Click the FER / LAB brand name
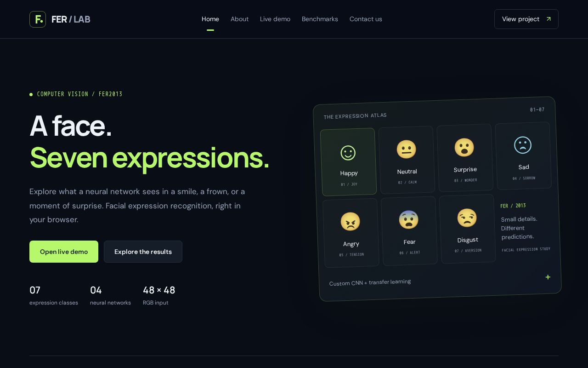The height and width of the screenshot is (368, 588). (71, 19)
